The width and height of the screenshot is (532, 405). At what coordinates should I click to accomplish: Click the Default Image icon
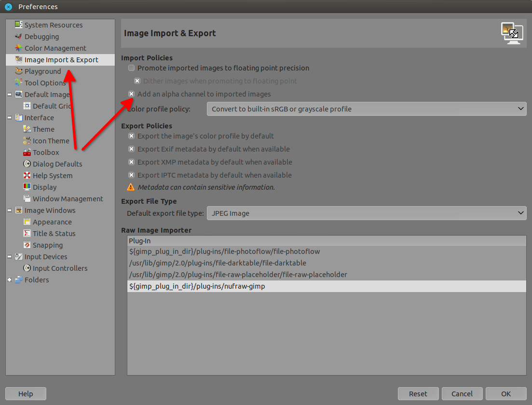point(19,94)
